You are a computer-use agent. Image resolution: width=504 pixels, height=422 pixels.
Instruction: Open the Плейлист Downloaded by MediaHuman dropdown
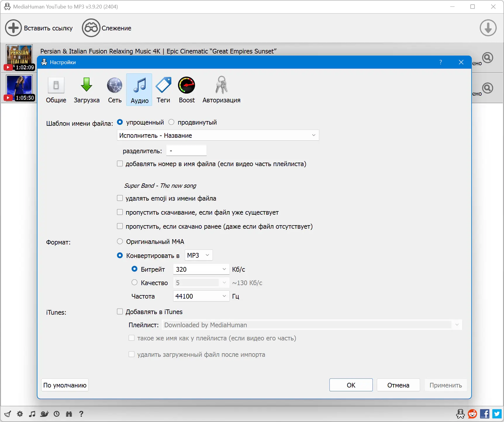(312, 325)
